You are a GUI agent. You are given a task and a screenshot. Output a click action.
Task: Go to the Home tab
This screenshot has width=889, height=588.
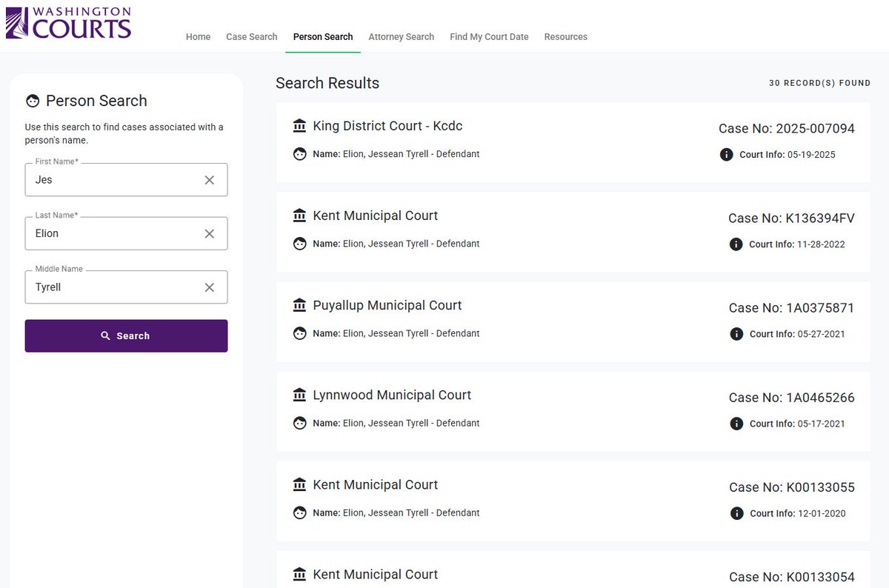198,37
